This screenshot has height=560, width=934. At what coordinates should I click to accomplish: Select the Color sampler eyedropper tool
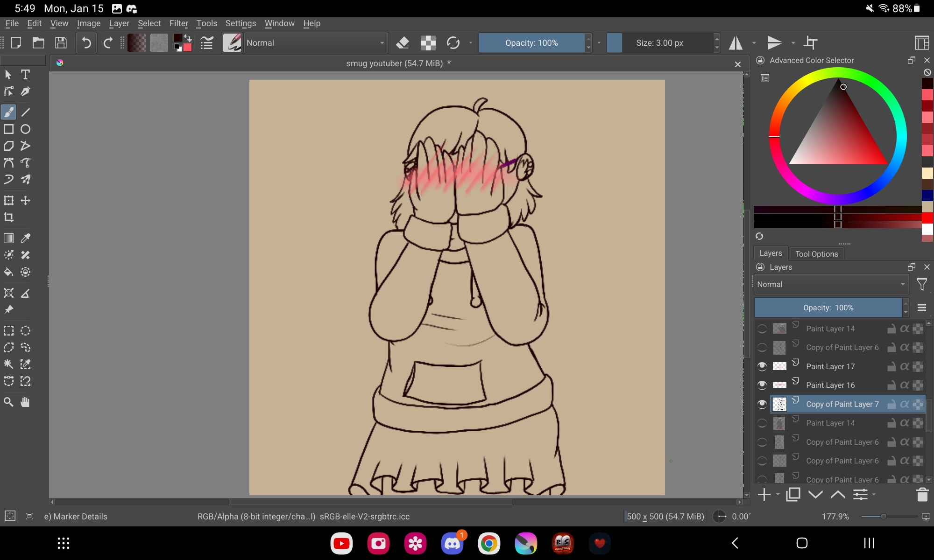26,238
